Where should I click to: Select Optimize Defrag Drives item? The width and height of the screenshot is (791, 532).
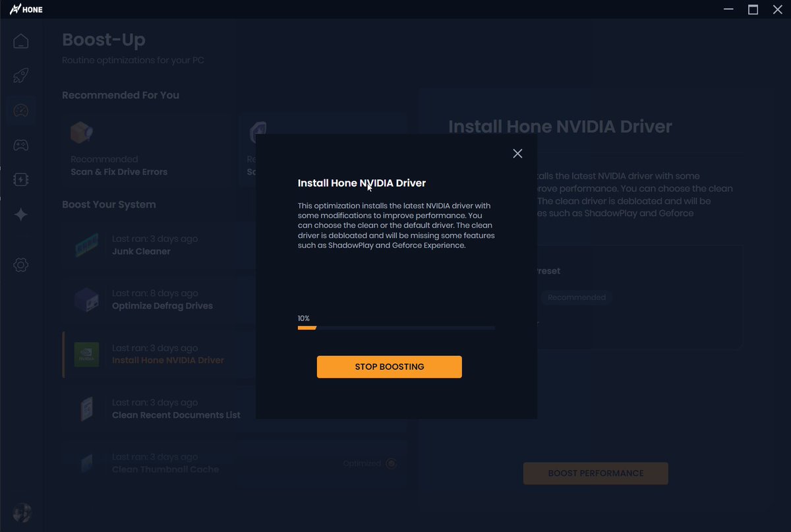coord(235,300)
